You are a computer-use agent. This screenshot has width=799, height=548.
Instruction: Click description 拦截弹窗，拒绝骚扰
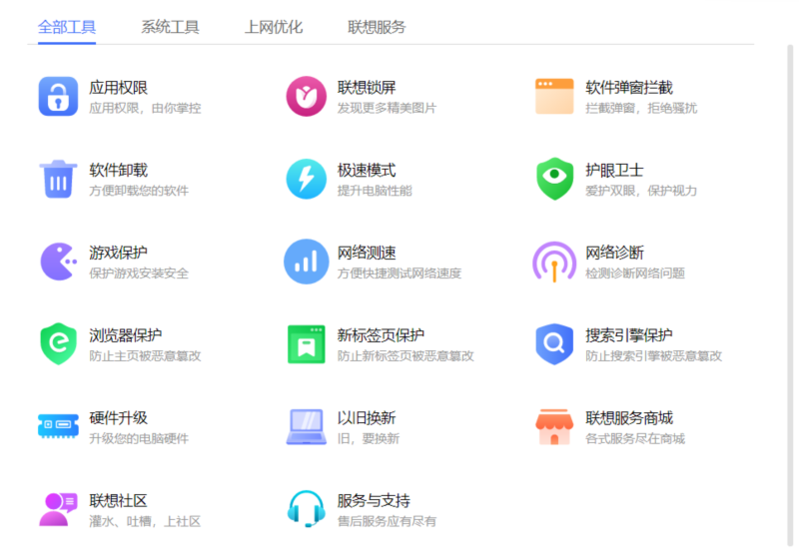[641, 108]
